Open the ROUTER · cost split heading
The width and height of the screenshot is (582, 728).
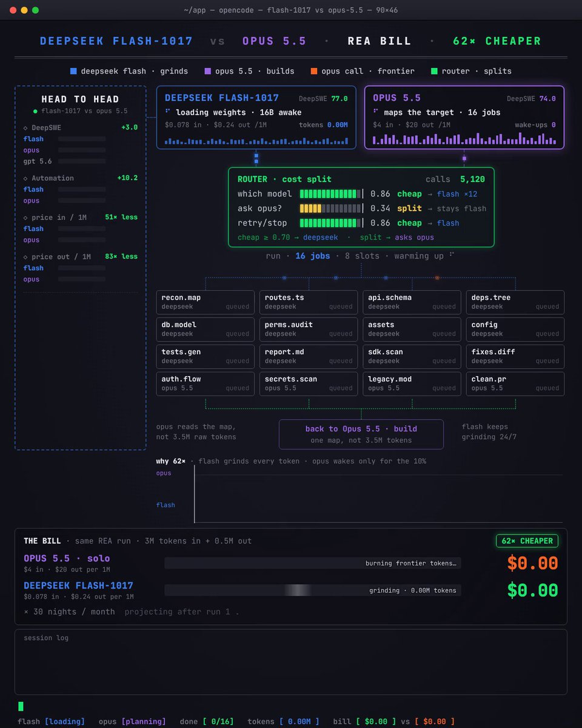284,179
